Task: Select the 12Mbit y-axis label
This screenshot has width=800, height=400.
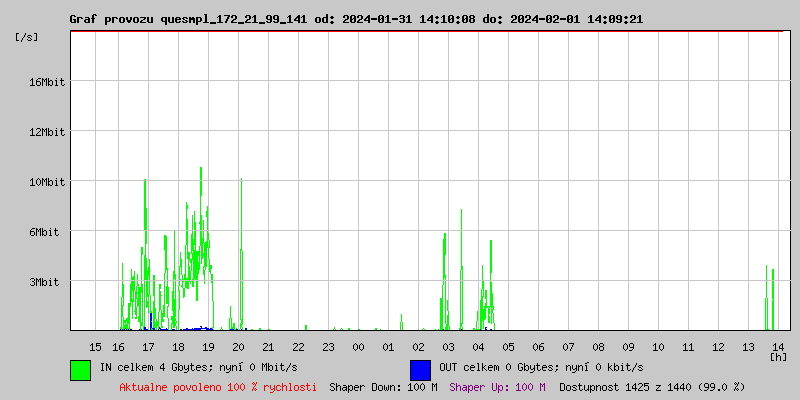Action: point(47,132)
